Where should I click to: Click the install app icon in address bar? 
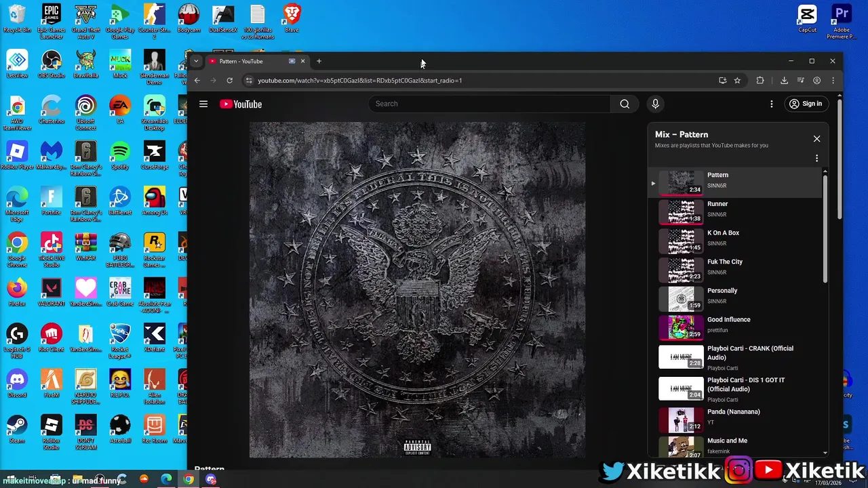[x=722, y=81]
